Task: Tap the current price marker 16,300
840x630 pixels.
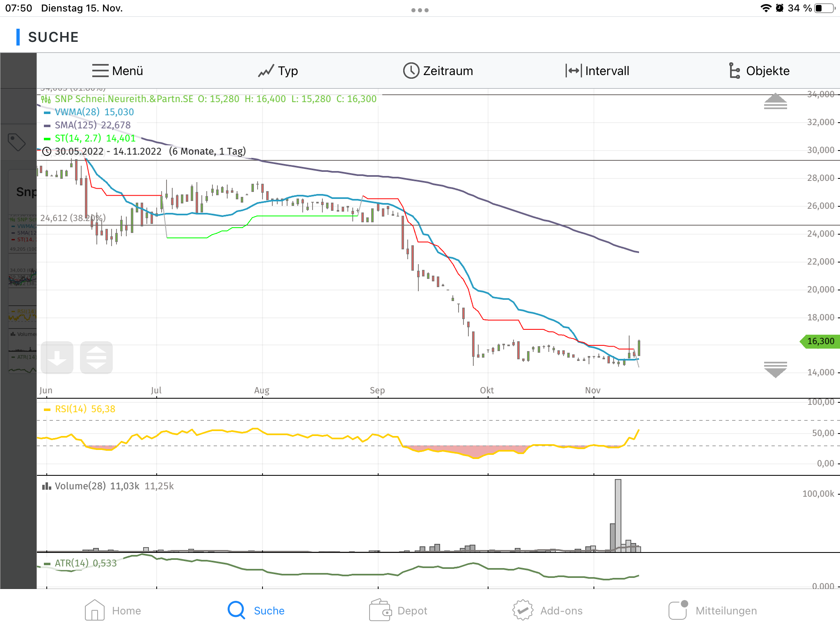Action: (820, 341)
